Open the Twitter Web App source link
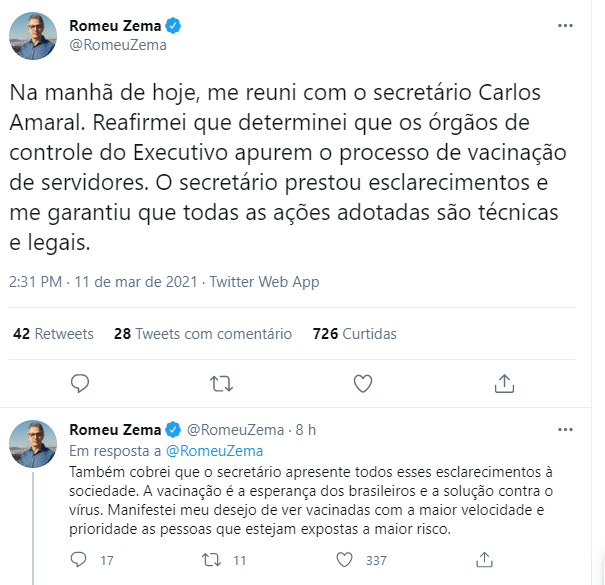This screenshot has width=605, height=585. coord(263,282)
